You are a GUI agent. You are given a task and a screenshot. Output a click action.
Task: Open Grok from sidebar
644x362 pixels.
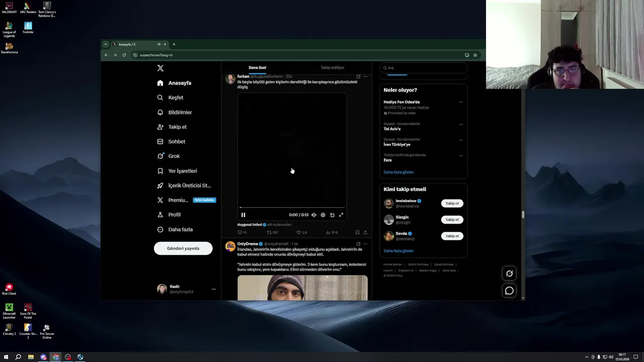pyautogui.click(x=168, y=156)
